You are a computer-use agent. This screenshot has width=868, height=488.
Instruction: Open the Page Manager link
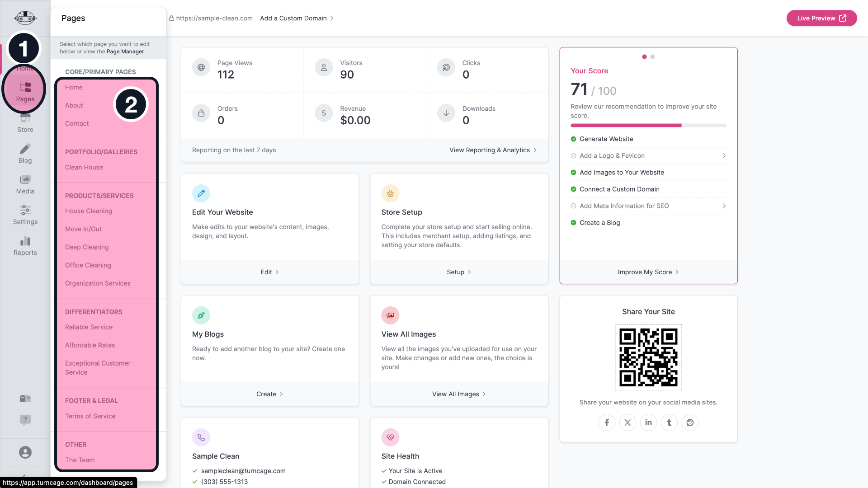pos(125,52)
